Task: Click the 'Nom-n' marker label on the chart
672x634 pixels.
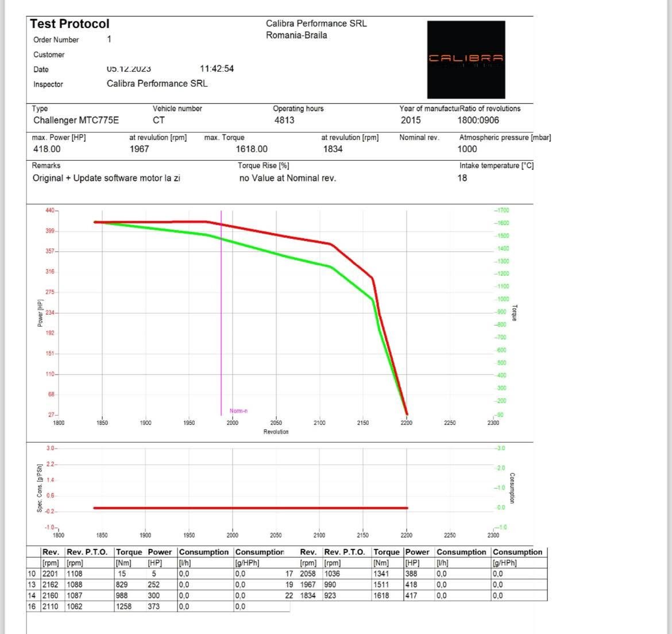Action: [239, 411]
